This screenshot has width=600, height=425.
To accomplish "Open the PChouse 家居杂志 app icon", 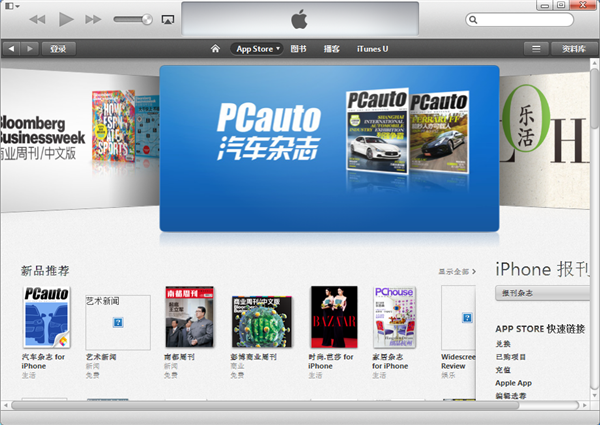I will coord(394,317).
